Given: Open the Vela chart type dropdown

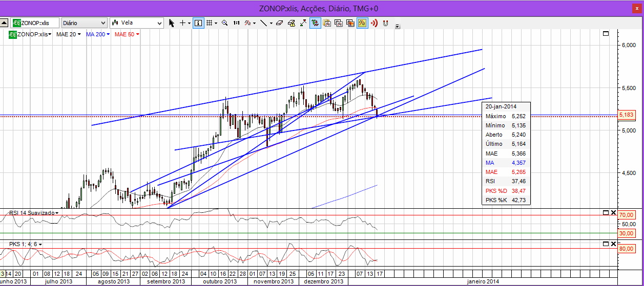Looking at the screenshot, I should click(137, 23).
